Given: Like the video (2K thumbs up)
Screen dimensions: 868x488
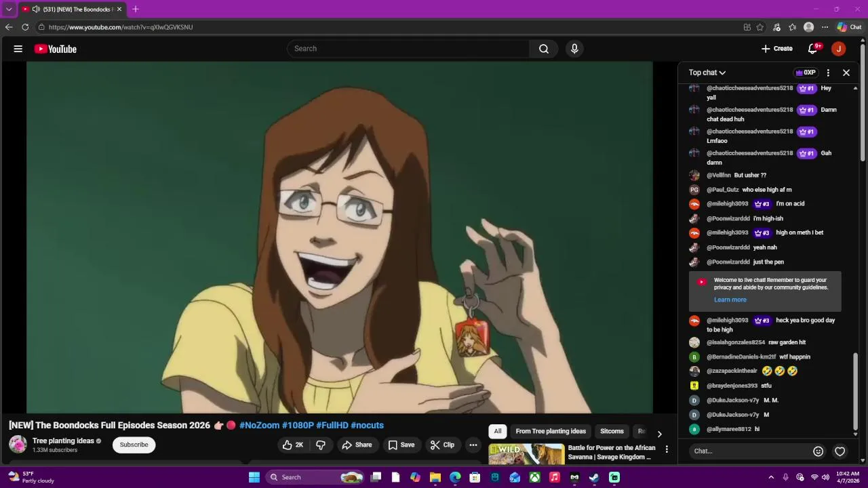Looking at the screenshot, I should click(x=292, y=445).
